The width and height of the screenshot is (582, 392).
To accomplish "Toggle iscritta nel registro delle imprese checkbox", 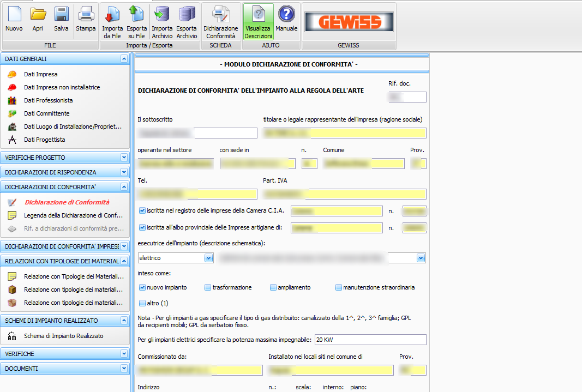I will pyautogui.click(x=142, y=210).
